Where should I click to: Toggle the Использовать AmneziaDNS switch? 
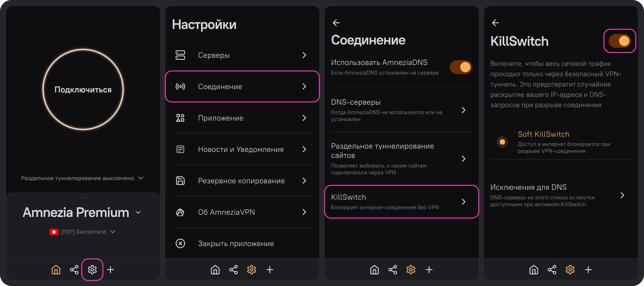point(461,67)
